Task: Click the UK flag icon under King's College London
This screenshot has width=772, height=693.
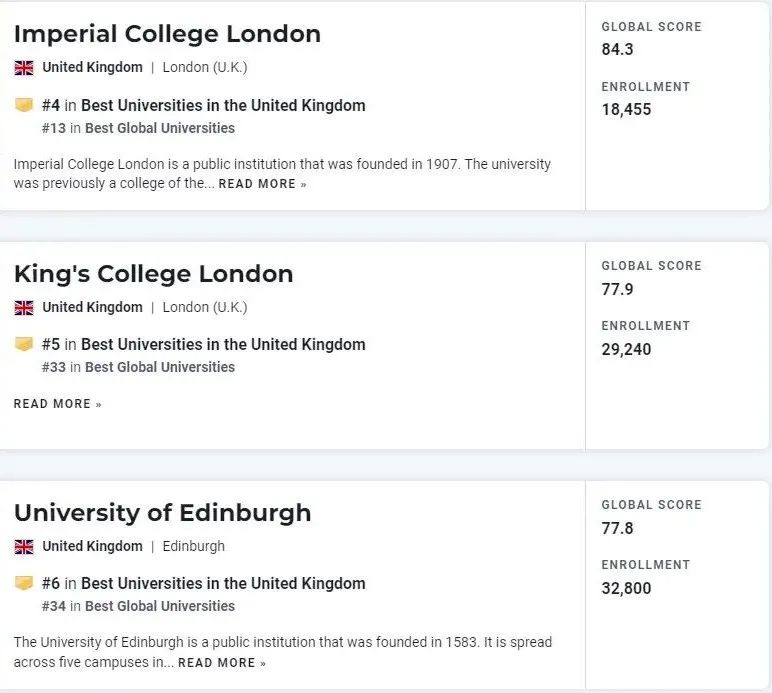Action: [x=24, y=308]
